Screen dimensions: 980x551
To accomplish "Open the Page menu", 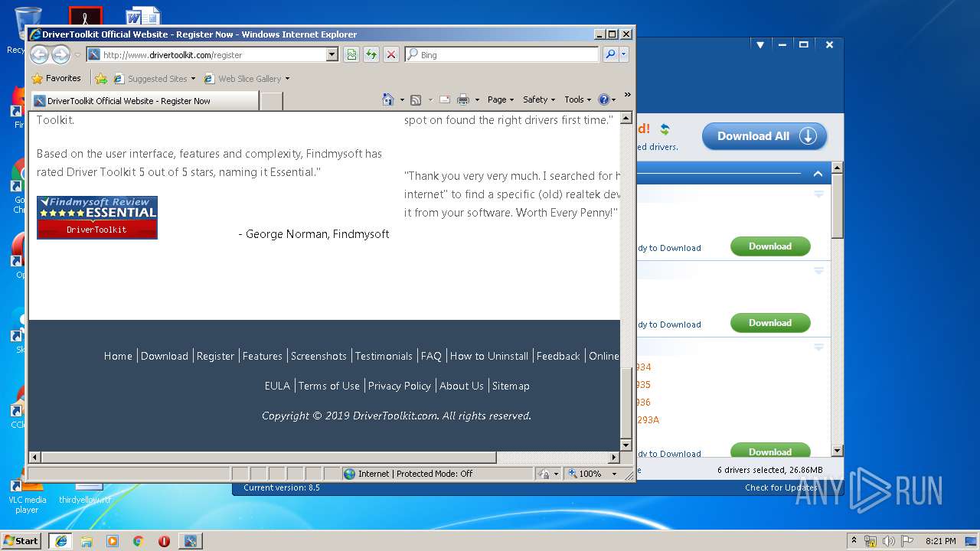I will (501, 99).
